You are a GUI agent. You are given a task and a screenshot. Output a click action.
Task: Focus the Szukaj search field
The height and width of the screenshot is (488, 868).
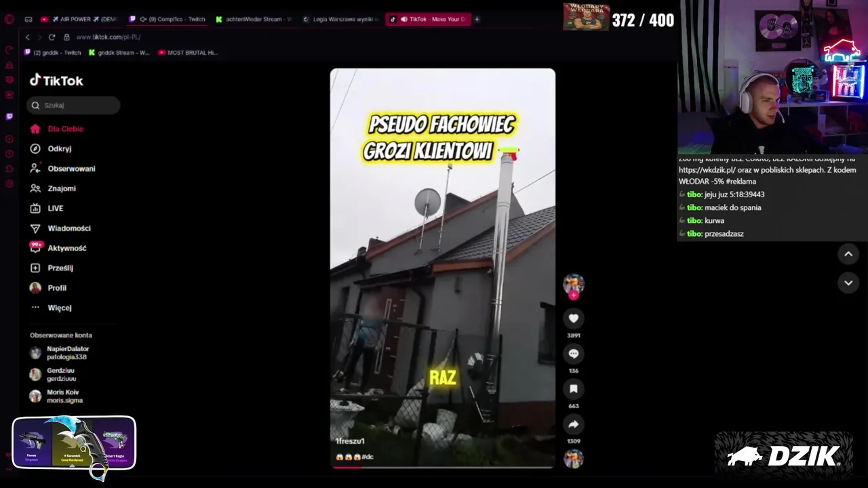pyautogui.click(x=74, y=105)
